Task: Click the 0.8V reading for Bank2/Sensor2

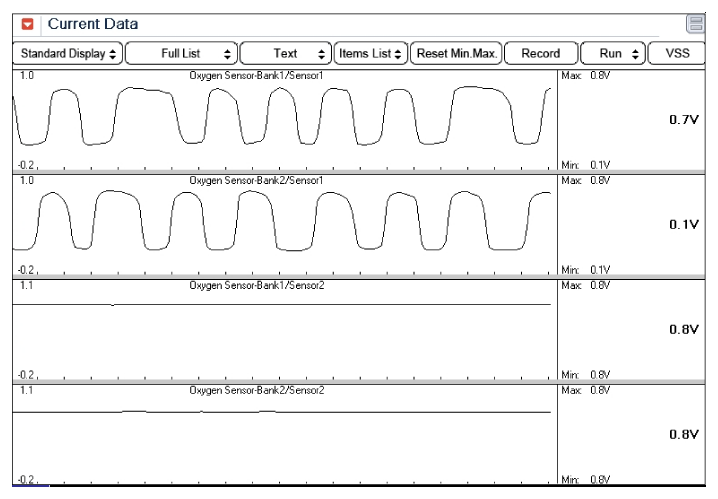Action: click(x=683, y=434)
